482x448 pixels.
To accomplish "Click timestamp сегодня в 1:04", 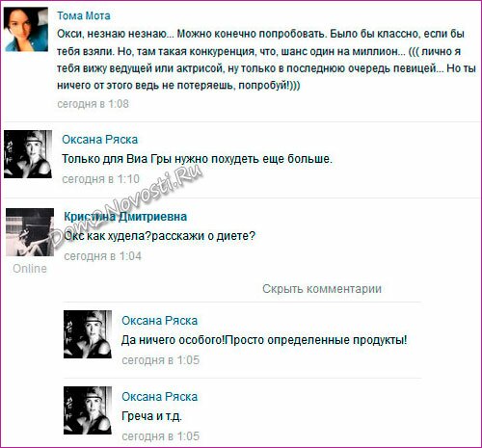I will [x=103, y=256].
